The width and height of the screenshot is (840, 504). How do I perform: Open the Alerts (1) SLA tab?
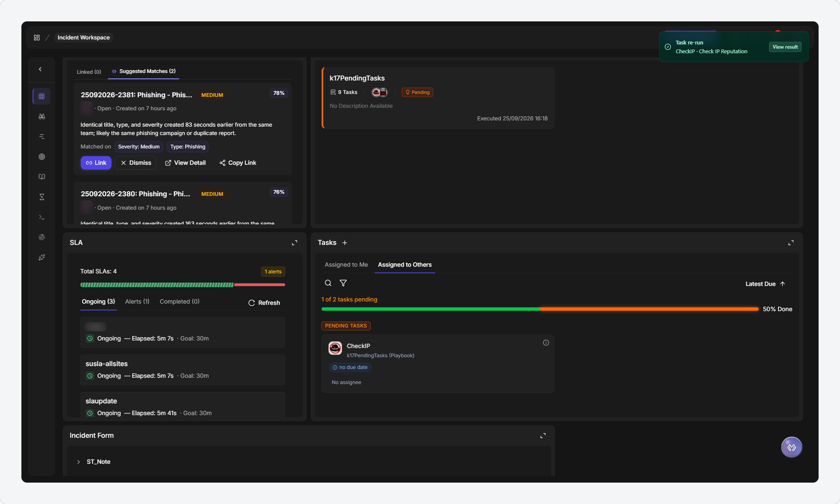pyautogui.click(x=137, y=301)
